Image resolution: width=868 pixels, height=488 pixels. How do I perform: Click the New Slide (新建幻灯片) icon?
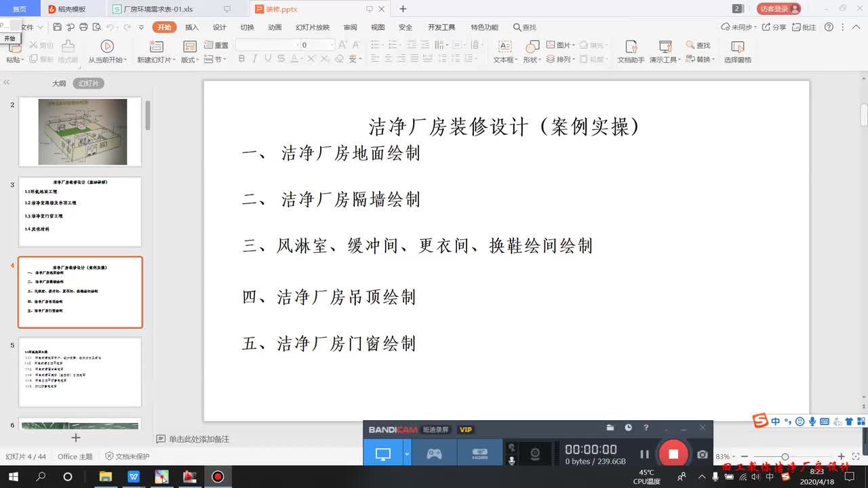click(x=156, y=46)
